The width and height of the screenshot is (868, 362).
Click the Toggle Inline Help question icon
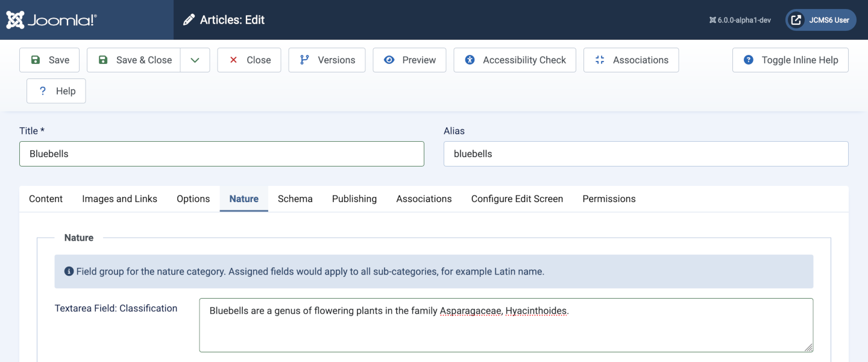click(748, 60)
